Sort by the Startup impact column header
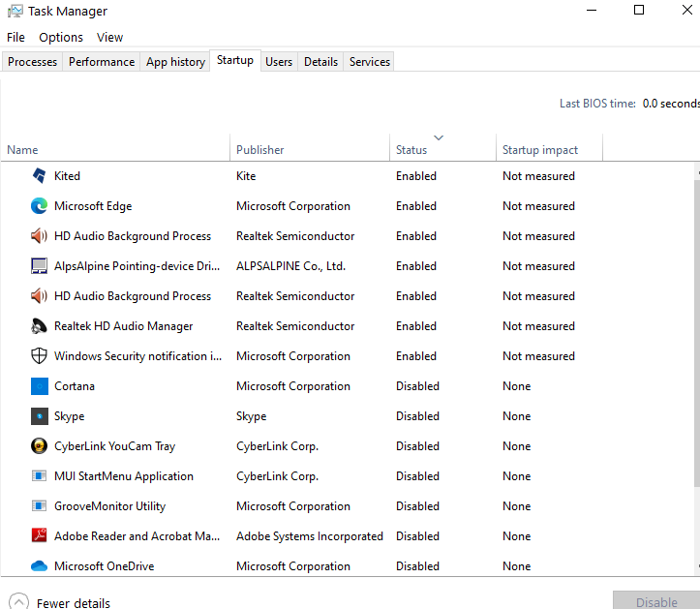700x609 pixels. [x=549, y=148]
